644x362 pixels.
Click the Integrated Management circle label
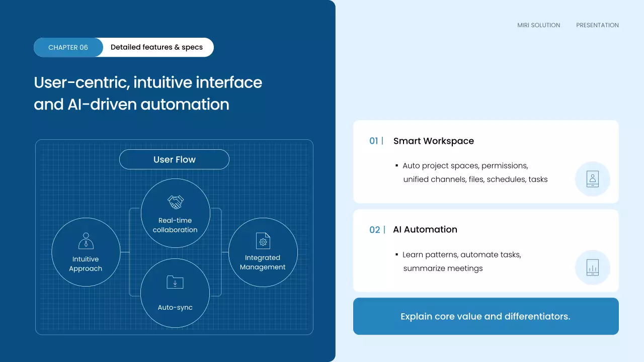coord(263,262)
